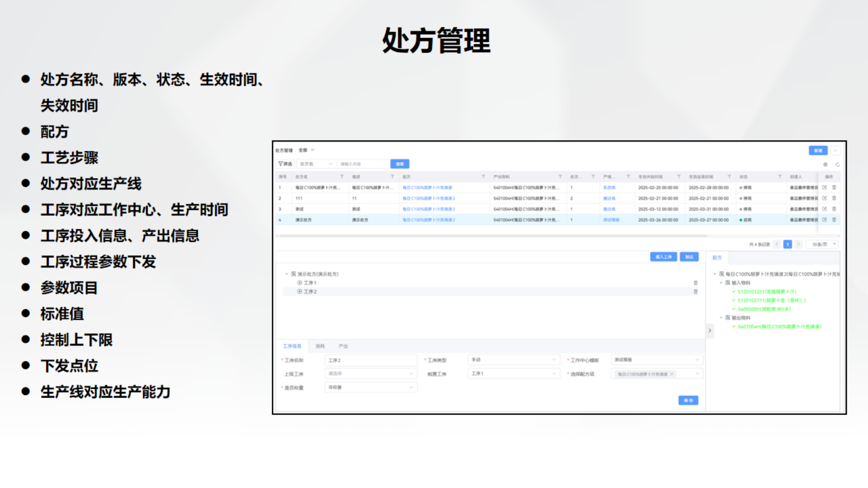Open the 工序类型 dropdown
868x488 pixels.
click(x=513, y=360)
